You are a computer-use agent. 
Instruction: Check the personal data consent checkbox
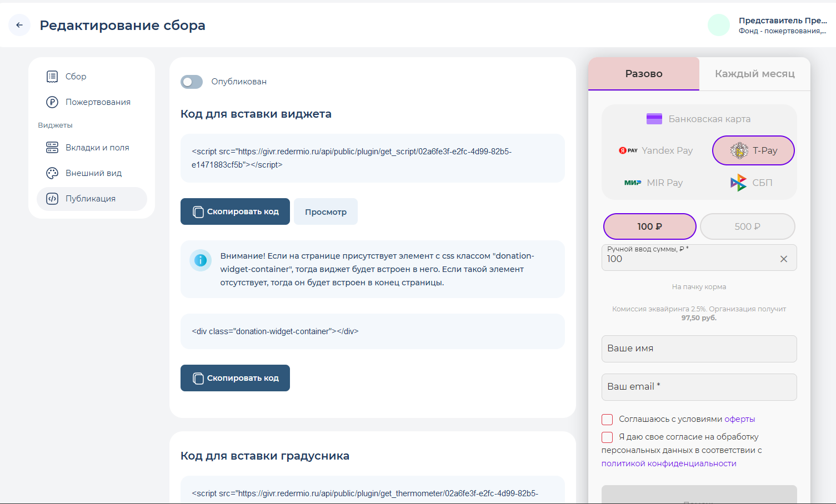[x=607, y=437]
